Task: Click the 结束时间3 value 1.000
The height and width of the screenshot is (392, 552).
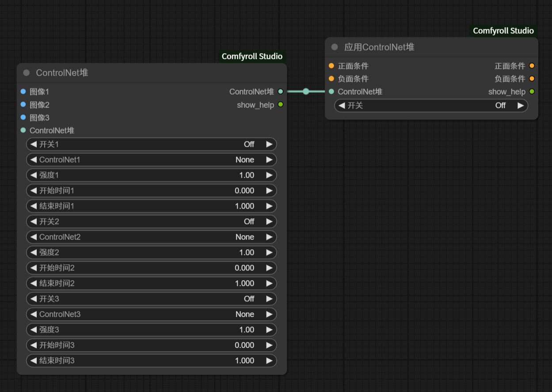Action: [244, 361]
